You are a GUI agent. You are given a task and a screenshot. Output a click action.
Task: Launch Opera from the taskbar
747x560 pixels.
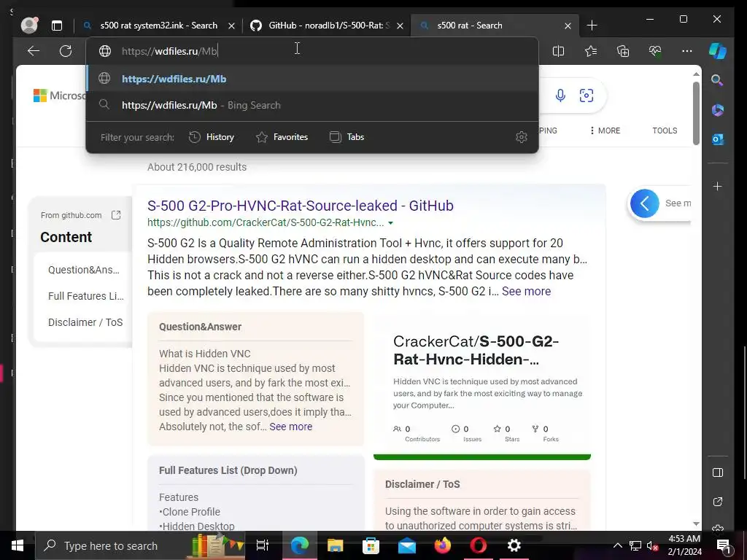[479, 545]
